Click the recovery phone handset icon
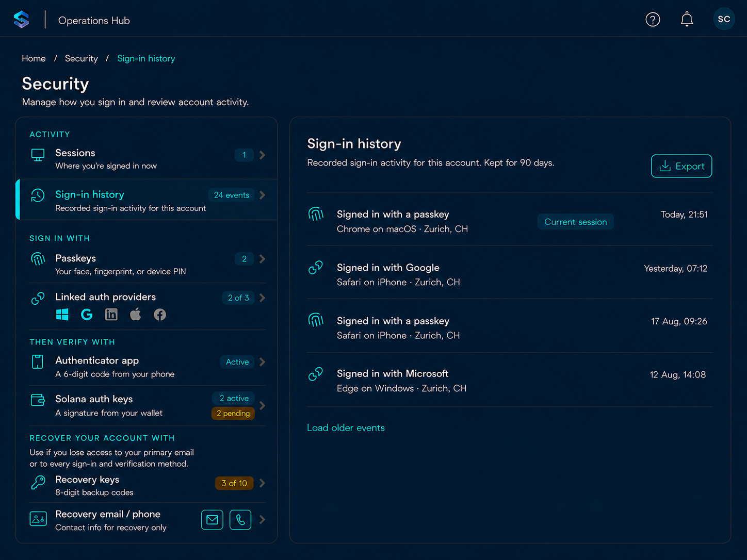 (240, 520)
